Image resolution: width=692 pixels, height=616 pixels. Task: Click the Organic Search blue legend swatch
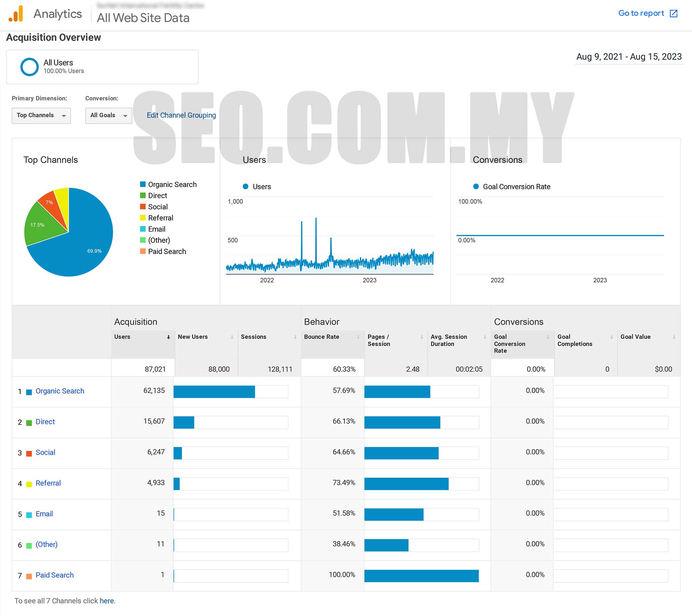[x=143, y=184]
